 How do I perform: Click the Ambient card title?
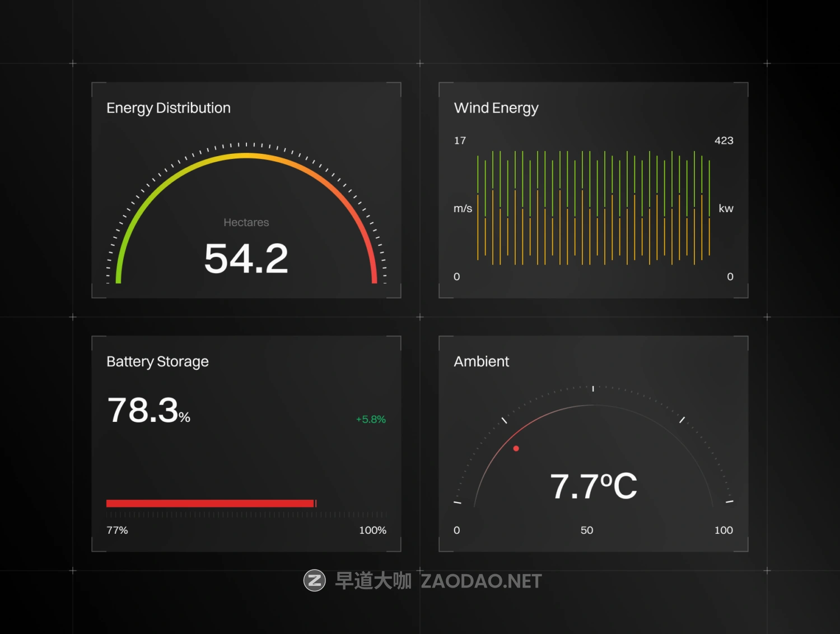click(482, 361)
